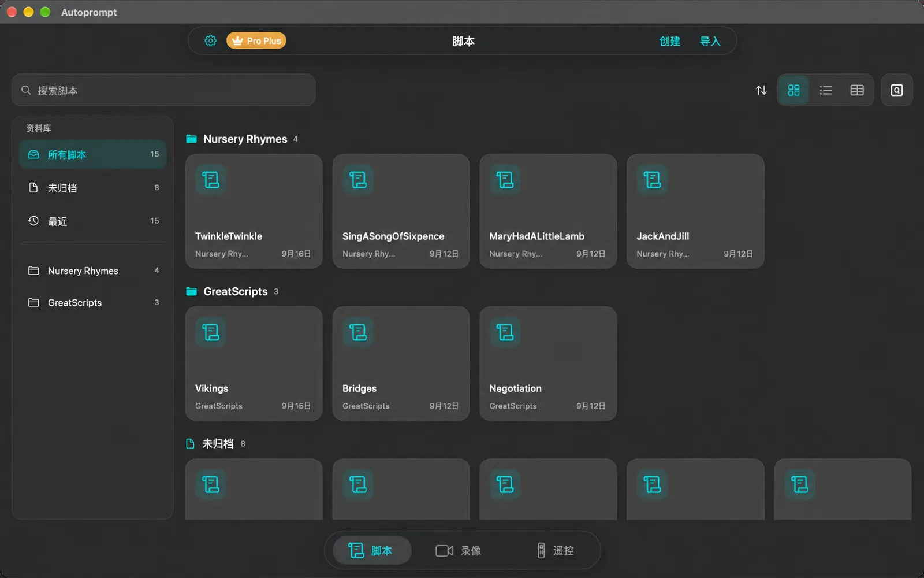Screen dimensions: 924x578
Task: Switch to grid view layout
Action: click(x=793, y=90)
